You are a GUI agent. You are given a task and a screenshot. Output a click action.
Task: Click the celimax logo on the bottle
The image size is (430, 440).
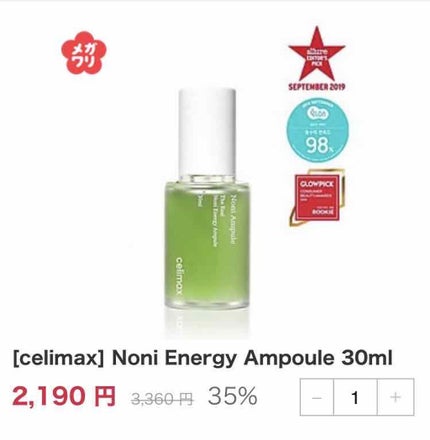[179, 275]
